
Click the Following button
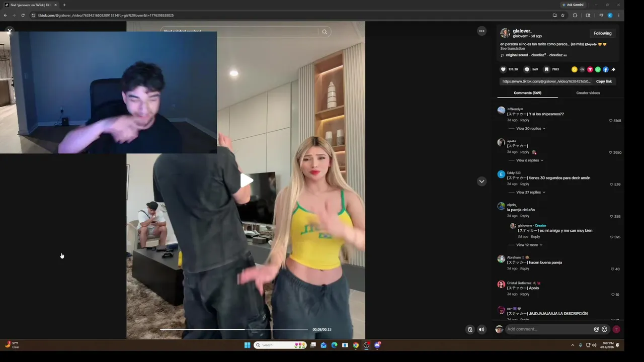pyautogui.click(x=602, y=33)
